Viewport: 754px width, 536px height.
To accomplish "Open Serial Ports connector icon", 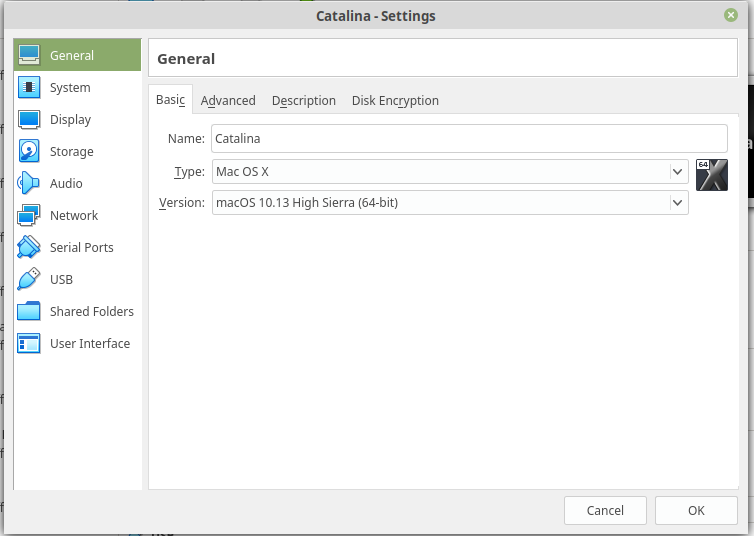I will click(29, 248).
